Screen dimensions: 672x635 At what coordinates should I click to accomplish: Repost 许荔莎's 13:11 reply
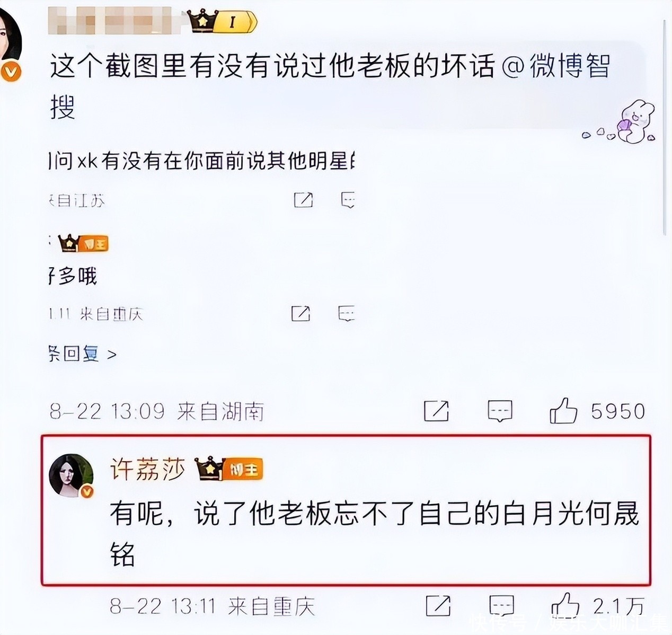pos(438,605)
